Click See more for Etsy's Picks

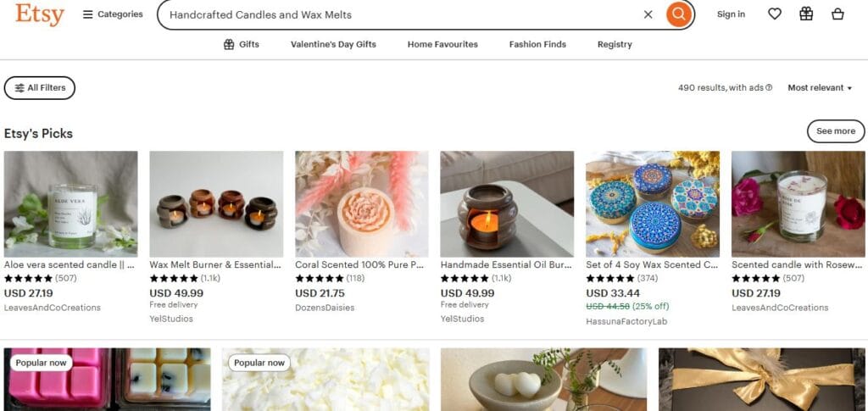tap(835, 131)
